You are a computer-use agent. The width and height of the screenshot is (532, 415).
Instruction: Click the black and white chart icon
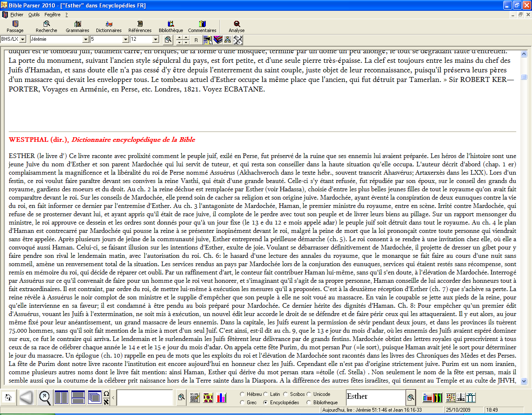[x=461, y=398]
